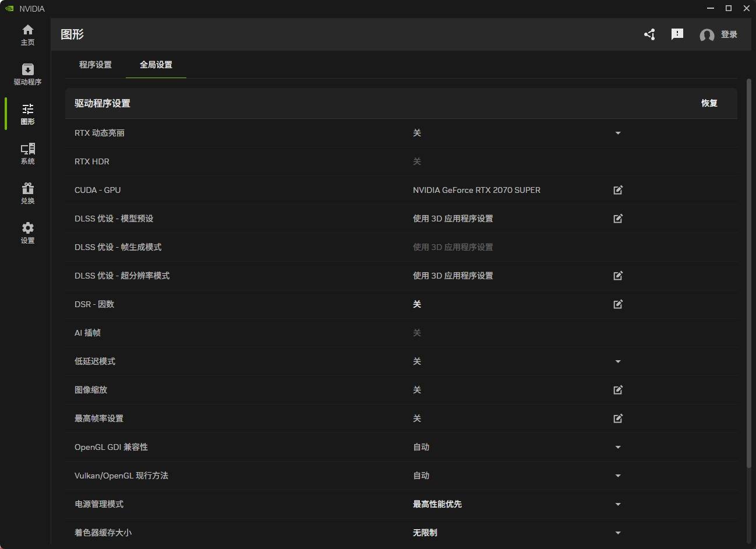Open 设置 gear in sidebar
Screen dimensions: 756x549
[27, 233]
